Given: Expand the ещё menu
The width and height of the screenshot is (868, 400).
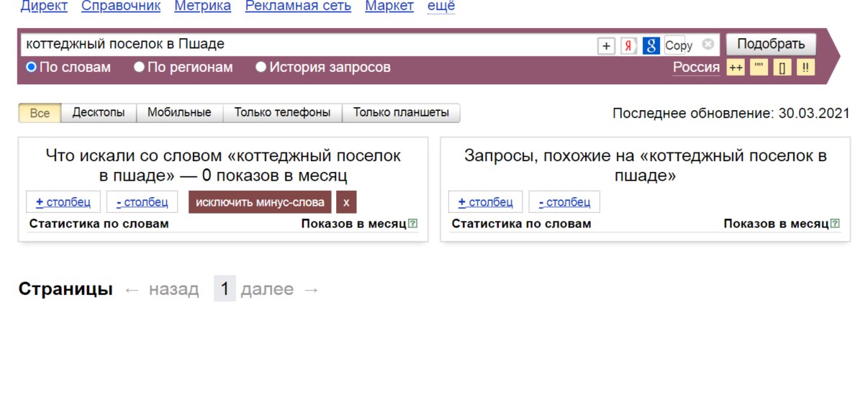Looking at the screenshot, I should (441, 6).
